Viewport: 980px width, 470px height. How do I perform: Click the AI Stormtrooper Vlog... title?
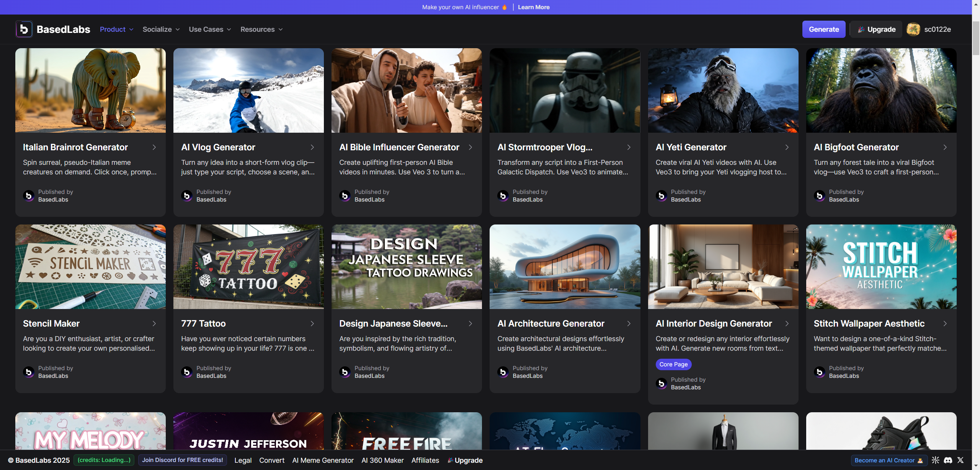click(x=545, y=147)
